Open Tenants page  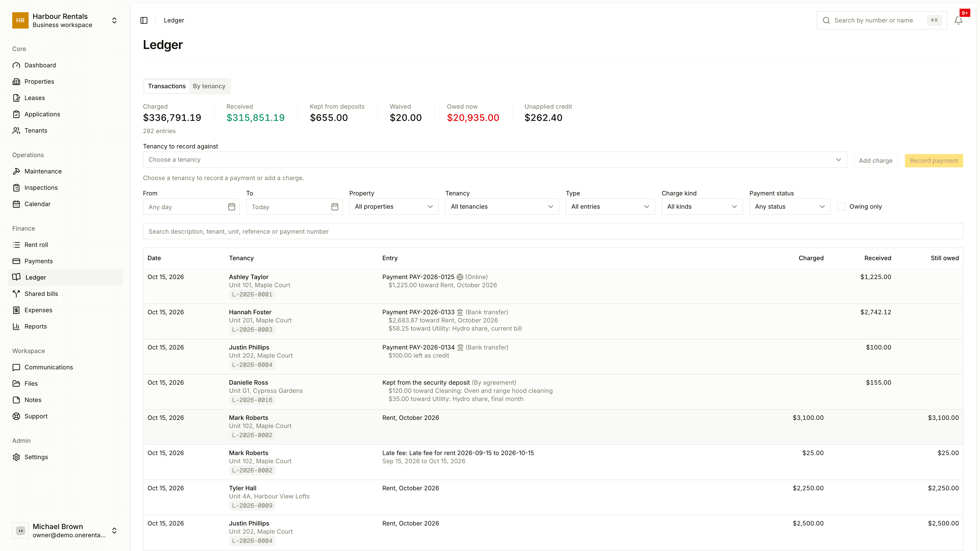click(65, 130)
